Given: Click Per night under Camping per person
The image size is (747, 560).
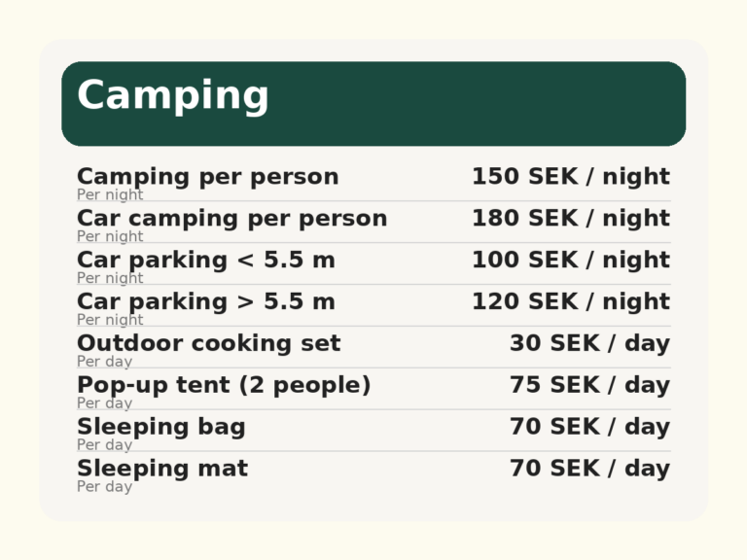Looking at the screenshot, I should (110, 194).
